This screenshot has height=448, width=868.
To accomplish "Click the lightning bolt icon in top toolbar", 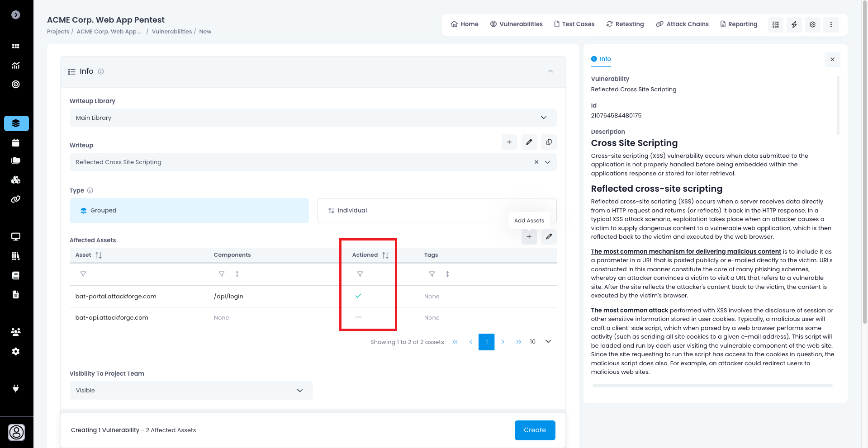I will click(x=794, y=24).
